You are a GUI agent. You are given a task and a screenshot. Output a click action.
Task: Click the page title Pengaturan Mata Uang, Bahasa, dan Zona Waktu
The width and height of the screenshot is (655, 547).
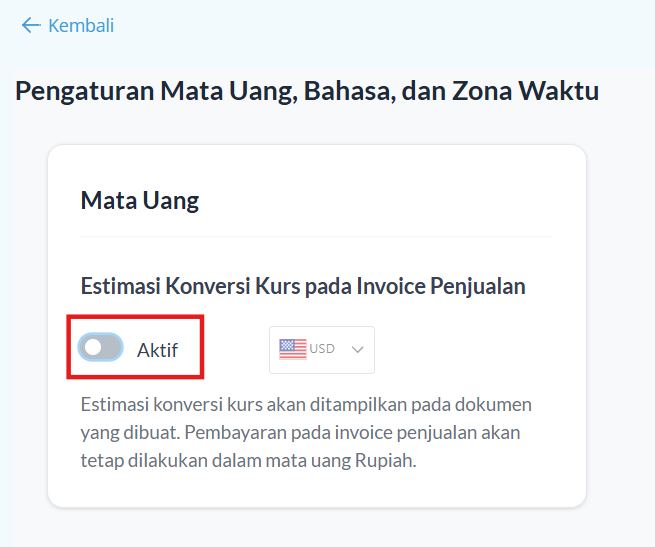(307, 92)
